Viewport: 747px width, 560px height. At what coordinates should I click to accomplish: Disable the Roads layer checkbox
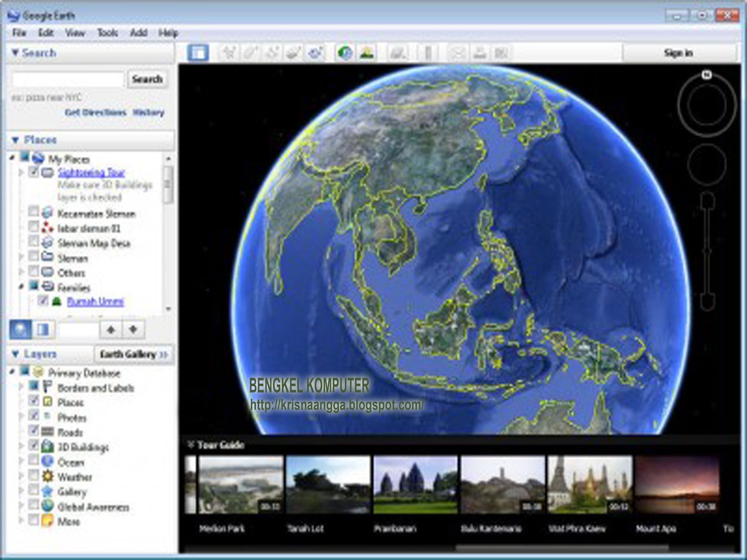pyautogui.click(x=33, y=430)
